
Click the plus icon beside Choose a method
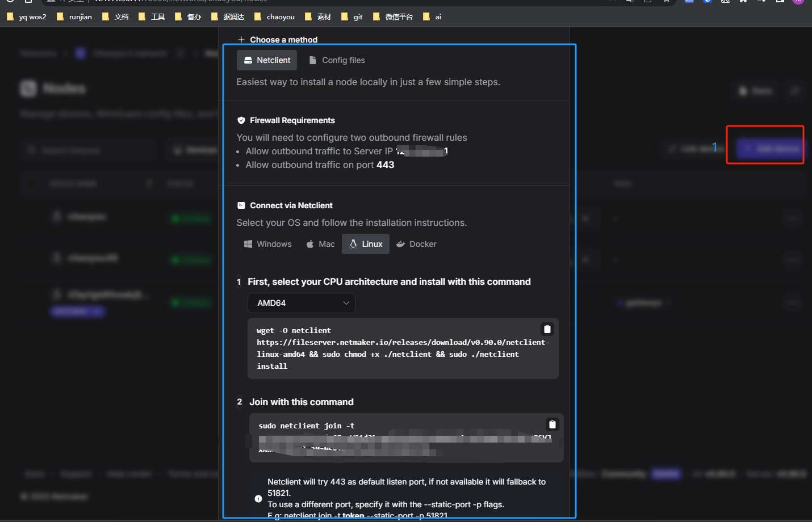pos(241,40)
